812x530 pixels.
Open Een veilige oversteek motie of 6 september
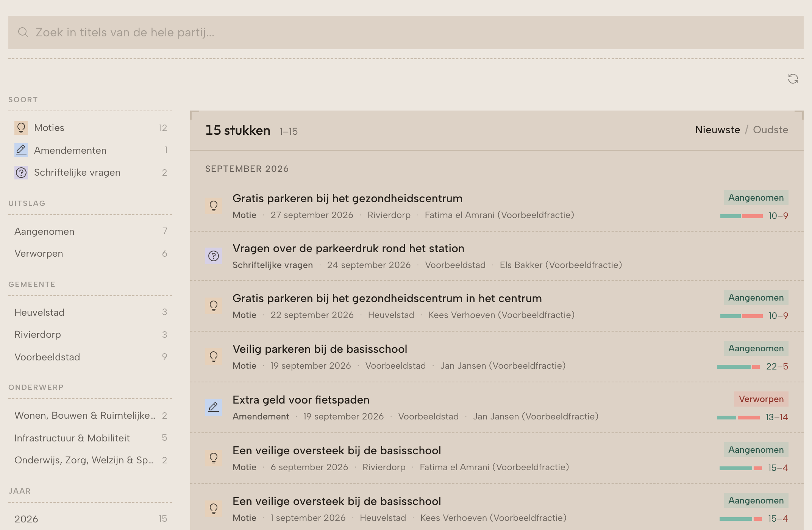click(x=337, y=450)
